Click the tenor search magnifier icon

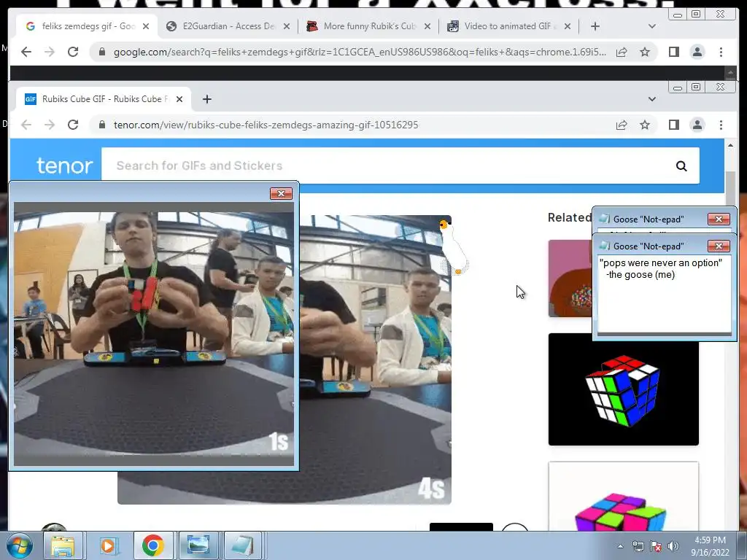pos(681,166)
